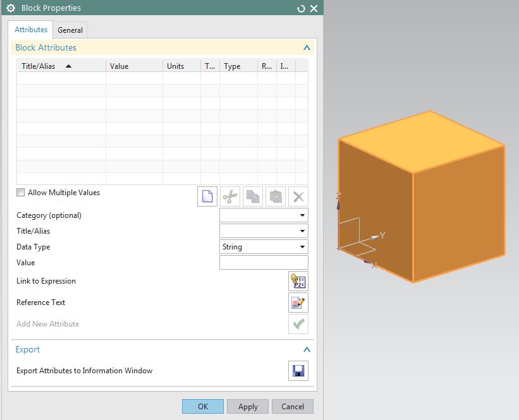Click the Units column header
The height and width of the screenshot is (420, 519).
(x=181, y=66)
